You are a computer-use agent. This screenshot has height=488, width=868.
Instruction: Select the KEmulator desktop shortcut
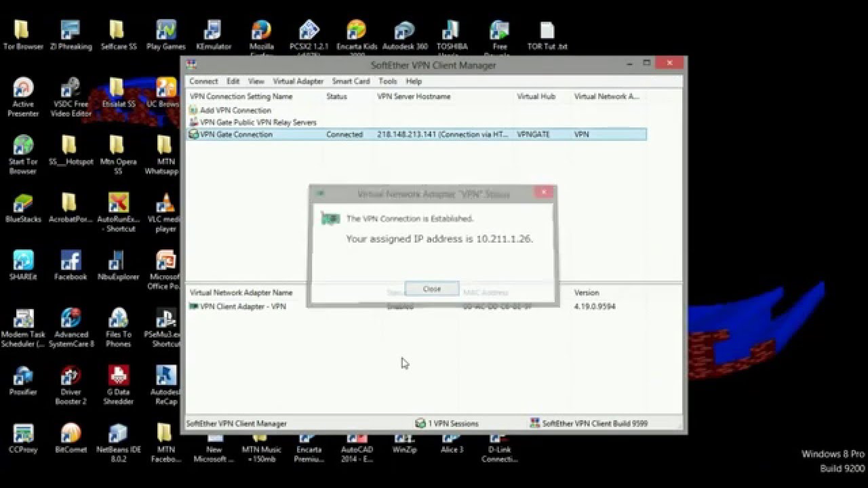pyautogui.click(x=213, y=36)
